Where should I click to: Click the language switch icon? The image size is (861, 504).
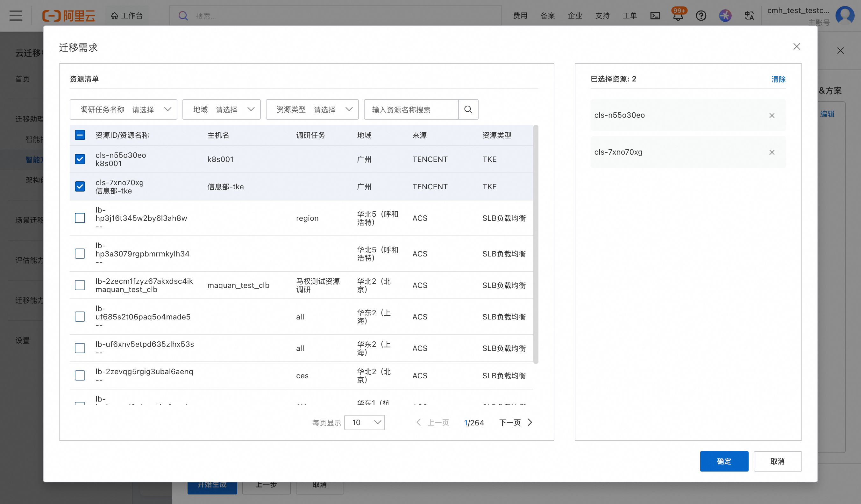click(x=749, y=16)
